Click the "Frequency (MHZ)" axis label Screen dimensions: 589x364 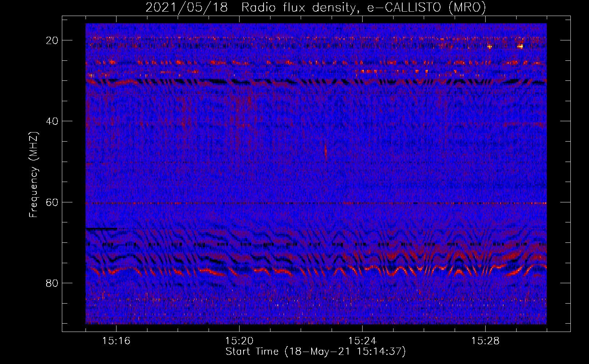coord(33,174)
